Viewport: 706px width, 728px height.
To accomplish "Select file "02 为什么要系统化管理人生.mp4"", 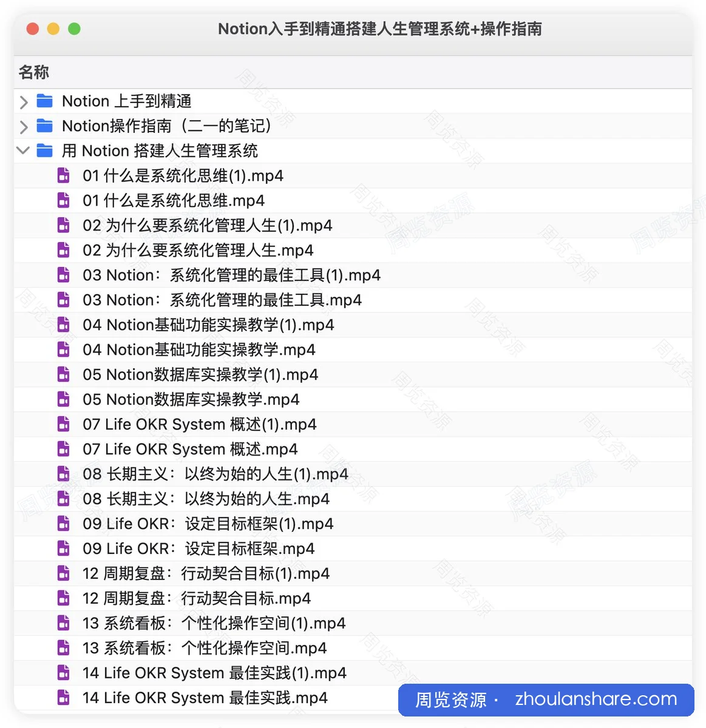I will click(x=199, y=250).
